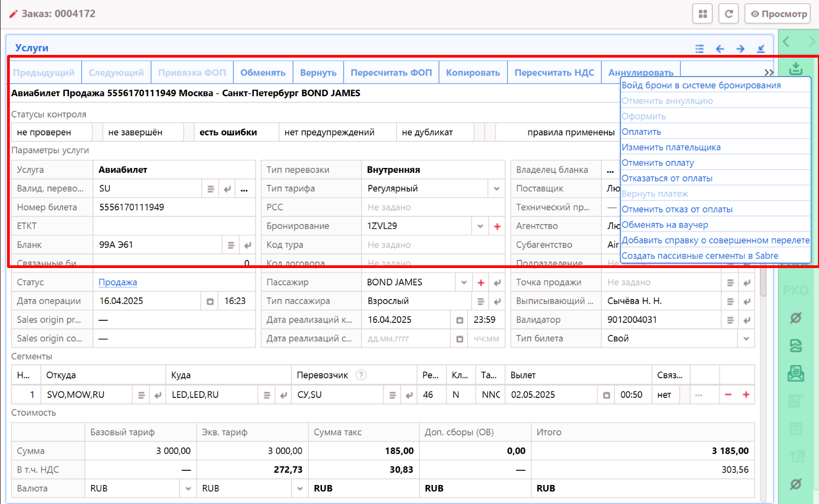
Task: Click the download icon in right sidebar
Action: click(796, 68)
